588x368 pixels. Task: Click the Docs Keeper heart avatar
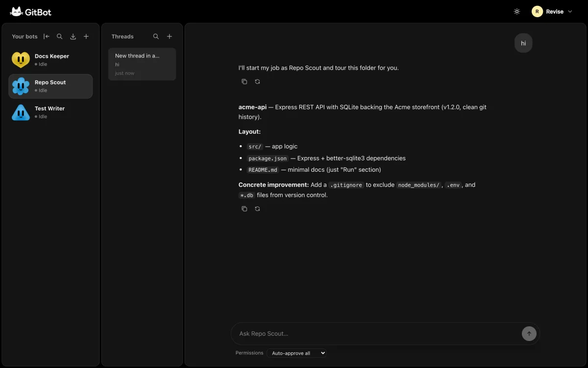[x=21, y=60]
